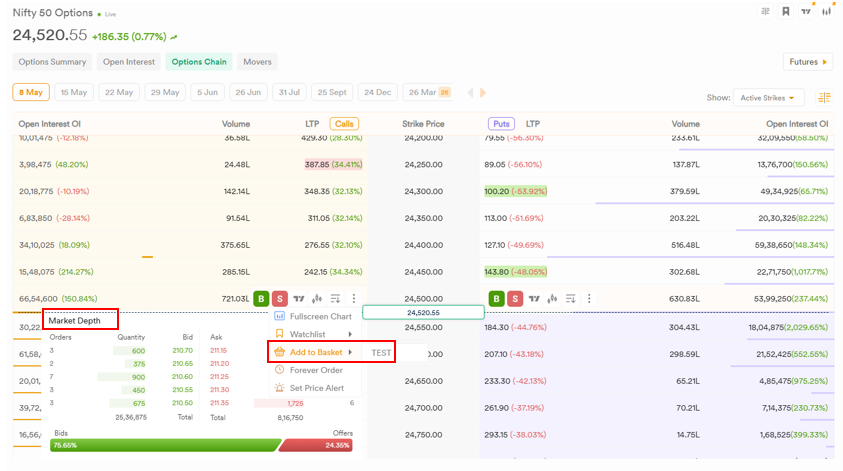This screenshot has width=843, height=471.
Task: Toggle the orange OI bars view icon
Action: click(824, 97)
